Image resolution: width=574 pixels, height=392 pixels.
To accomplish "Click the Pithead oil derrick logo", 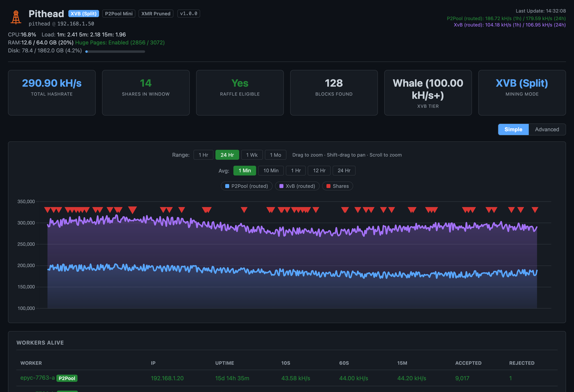I will (16, 17).
